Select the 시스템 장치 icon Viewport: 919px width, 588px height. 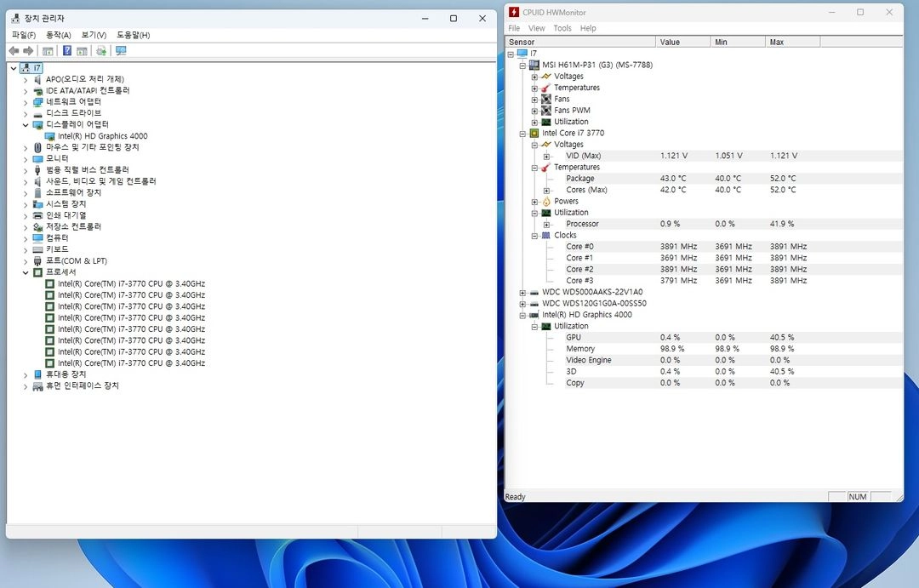click(x=38, y=204)
